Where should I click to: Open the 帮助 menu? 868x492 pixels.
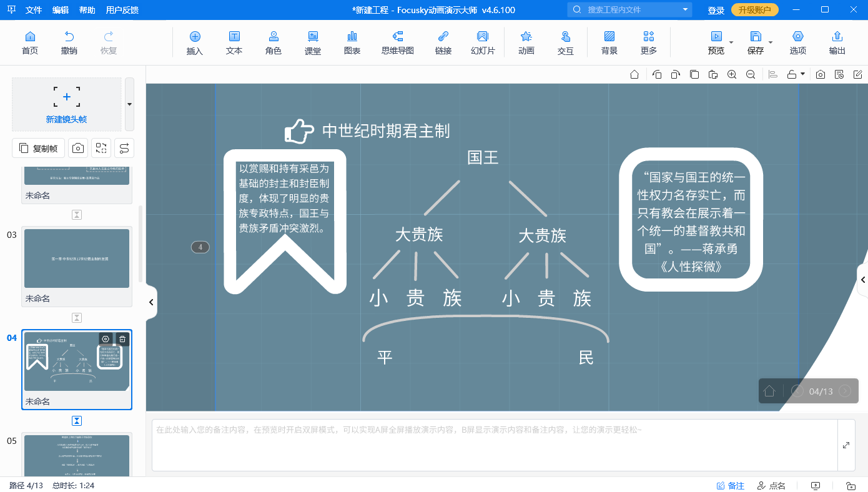(87, 10)
